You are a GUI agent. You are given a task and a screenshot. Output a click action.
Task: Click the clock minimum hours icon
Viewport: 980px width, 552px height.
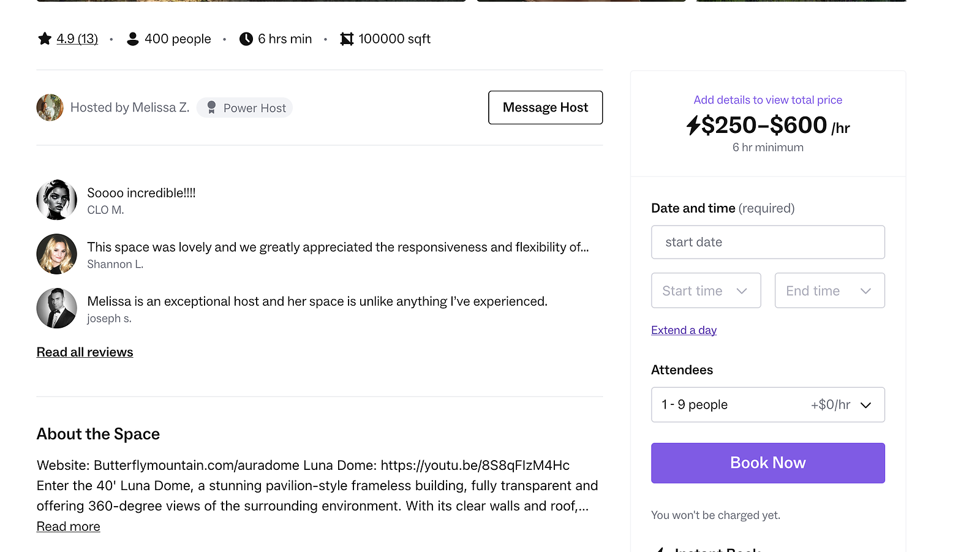click(x=246, y=39)
